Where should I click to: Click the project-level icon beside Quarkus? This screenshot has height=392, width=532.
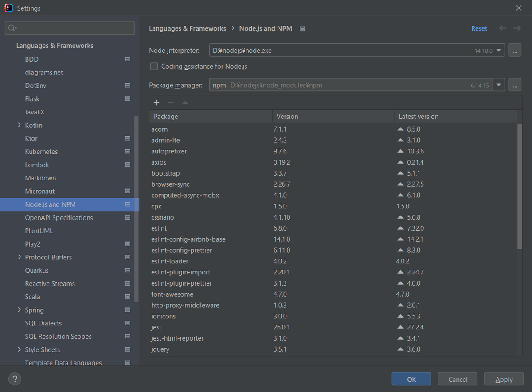[128, 270]
